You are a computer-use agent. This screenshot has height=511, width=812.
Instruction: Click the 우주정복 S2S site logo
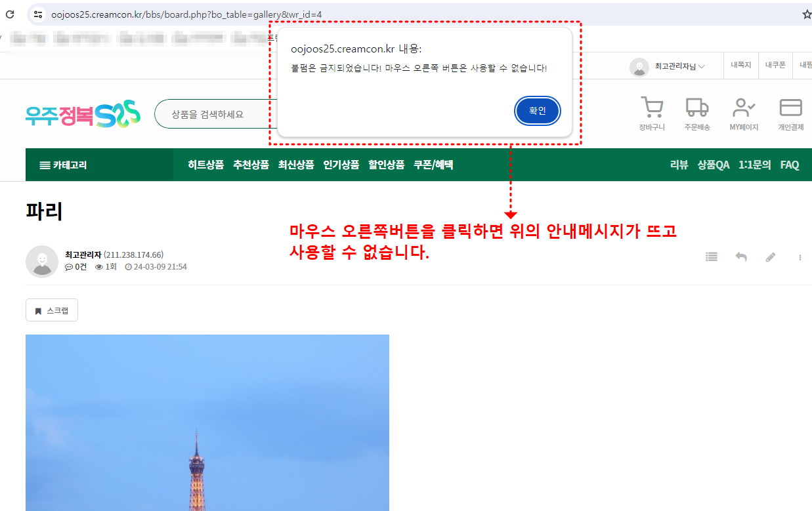pos(83,114)
